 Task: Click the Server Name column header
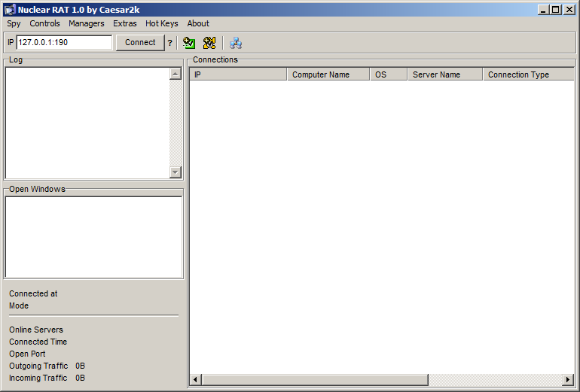444,74
